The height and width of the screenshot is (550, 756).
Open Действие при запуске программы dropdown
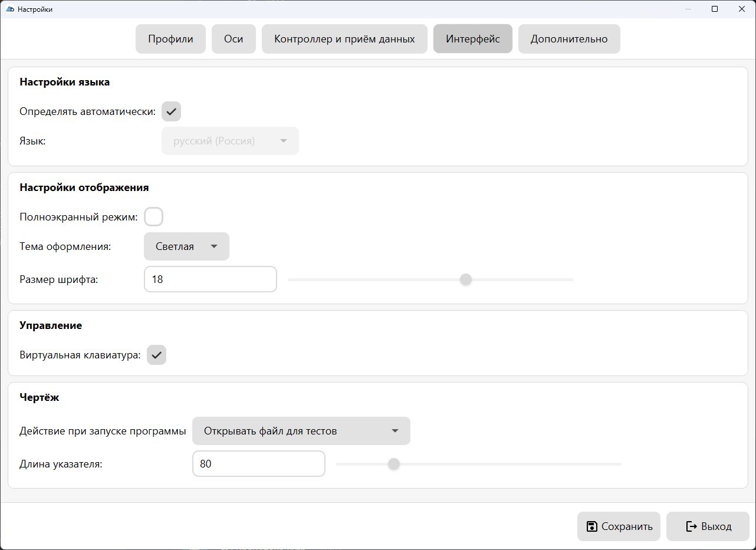click(301, 431)
